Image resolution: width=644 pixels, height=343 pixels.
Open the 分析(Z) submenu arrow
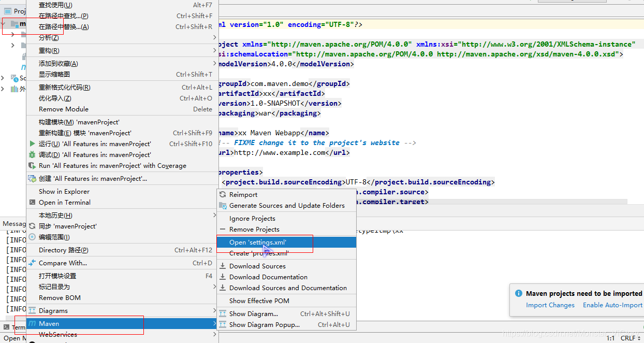coord(214,37)
